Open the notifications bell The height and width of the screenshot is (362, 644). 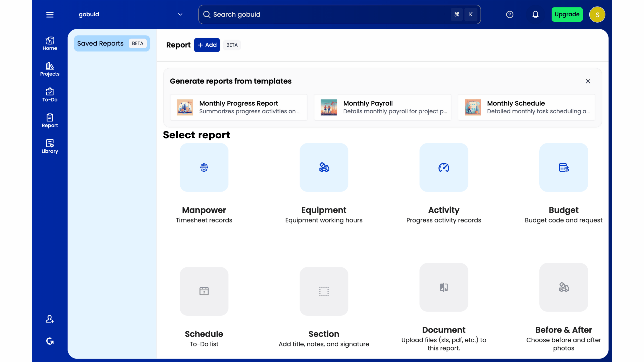(x=535, y=15)
